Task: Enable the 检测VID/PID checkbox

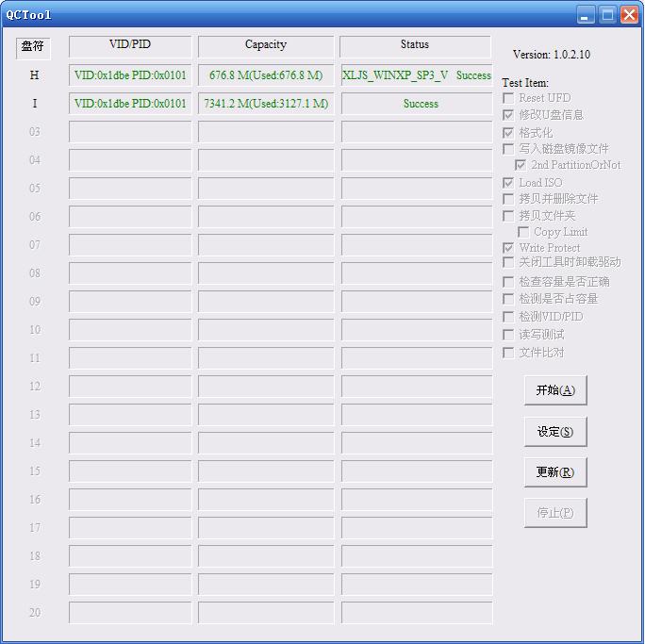Action: (x=508, y=317)
